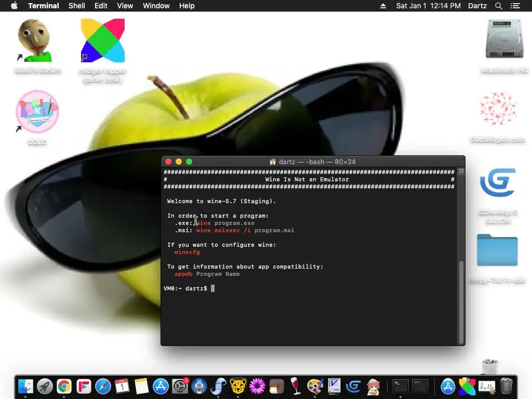Open the Terminal application menu
The height and width of the screenshot is (399, 532).
pos(44,6)
